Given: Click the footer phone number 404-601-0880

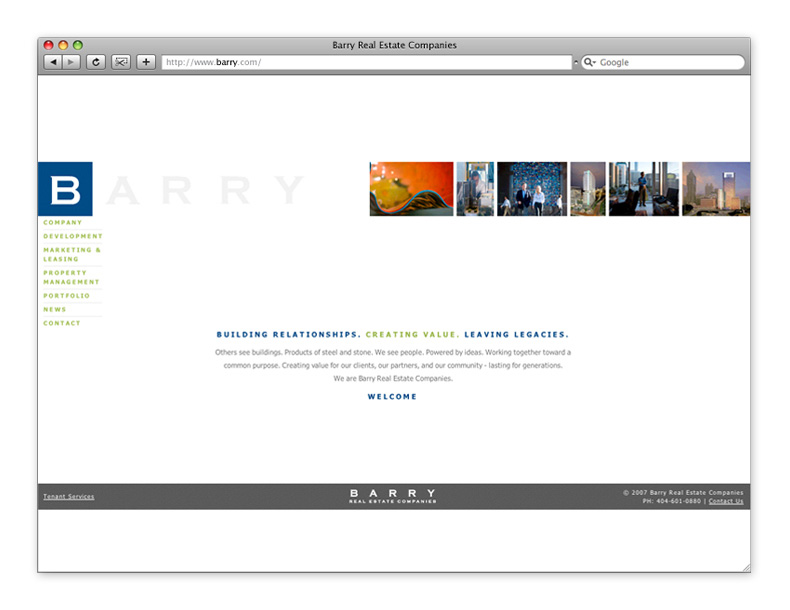Looking at the screenshot, I should click(678, 501).
